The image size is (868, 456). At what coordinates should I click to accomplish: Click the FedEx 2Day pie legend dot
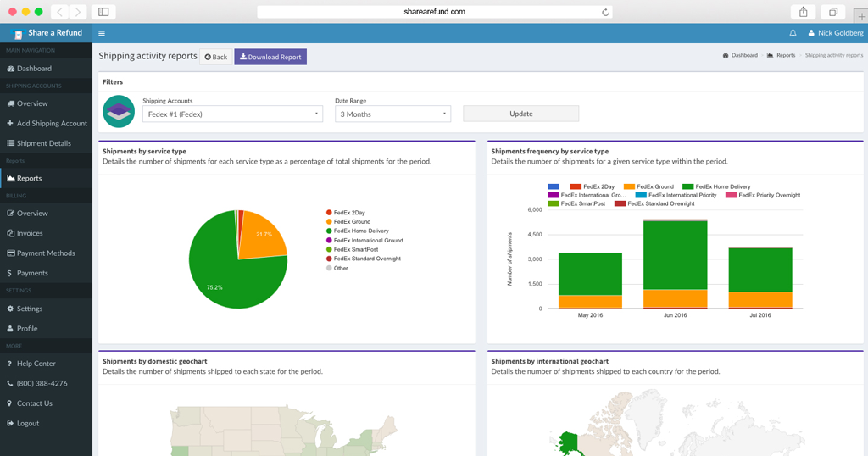(x=329, y=213)
